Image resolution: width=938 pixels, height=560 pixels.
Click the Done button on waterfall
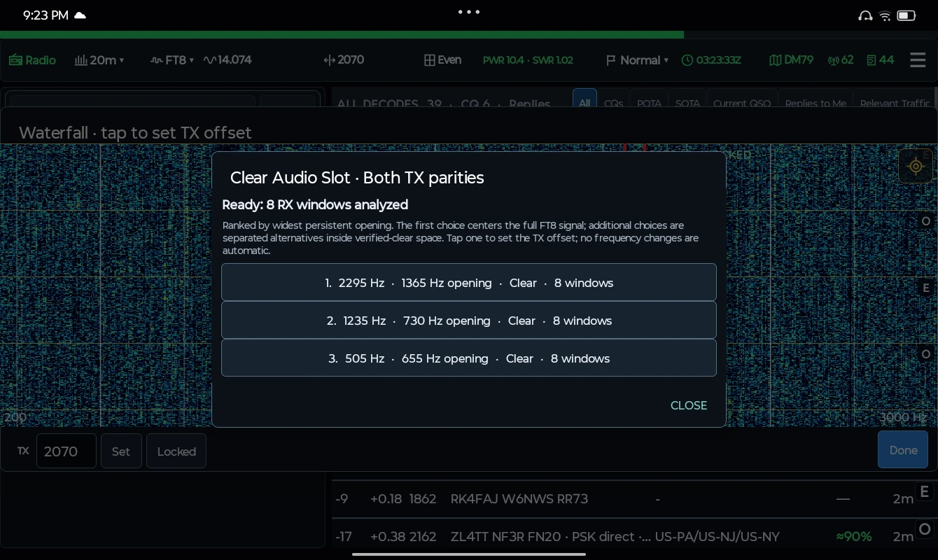tap(903, 449)
